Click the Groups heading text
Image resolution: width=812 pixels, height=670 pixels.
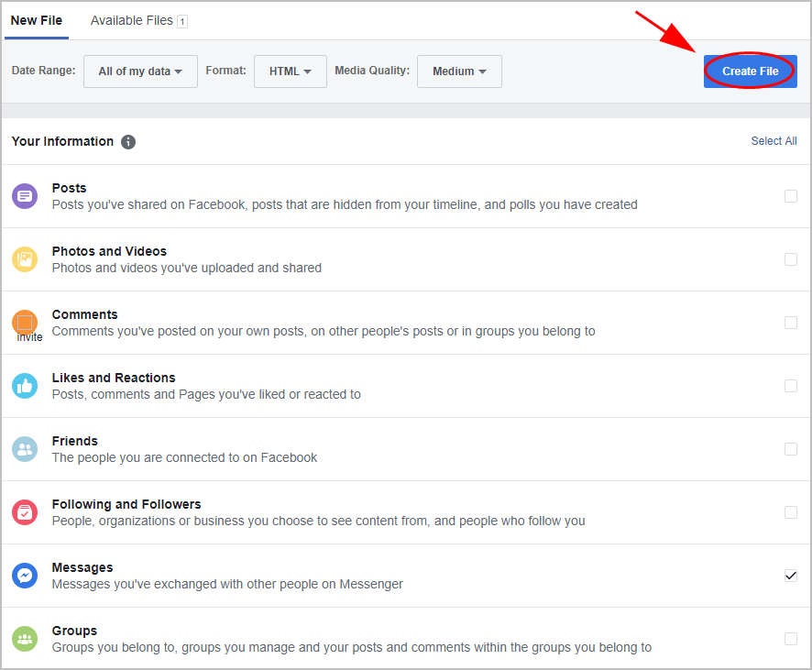74,631
